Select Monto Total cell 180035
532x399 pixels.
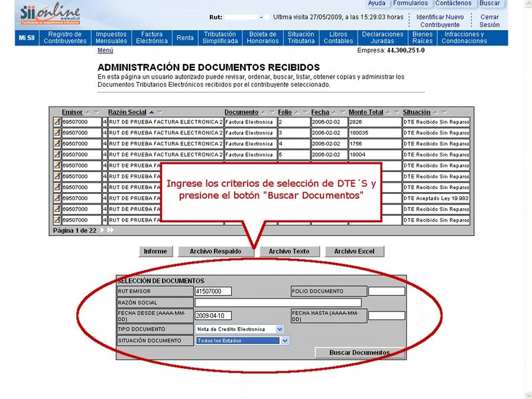coord(375,132)
